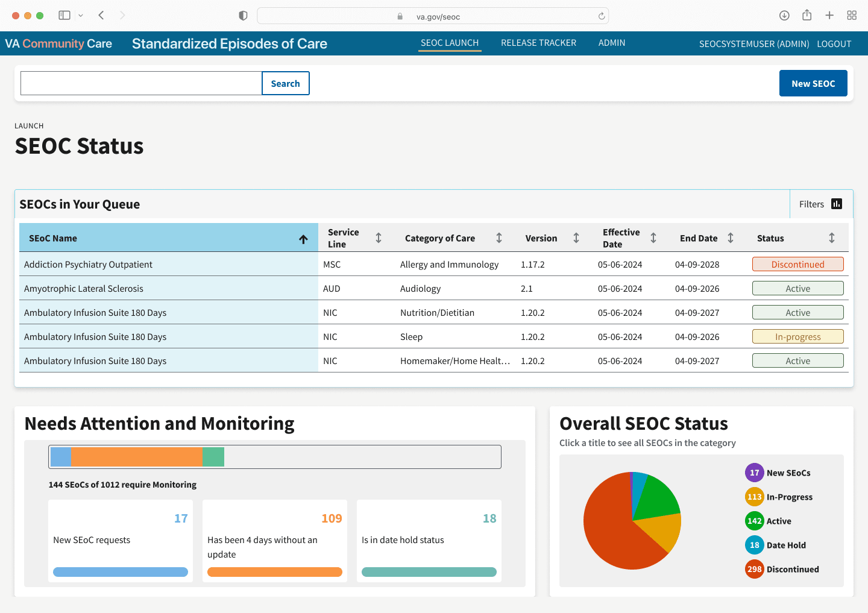Click inside the SEOC search field
This screenshot has height=613, width=868.
[x=140, y=83]
